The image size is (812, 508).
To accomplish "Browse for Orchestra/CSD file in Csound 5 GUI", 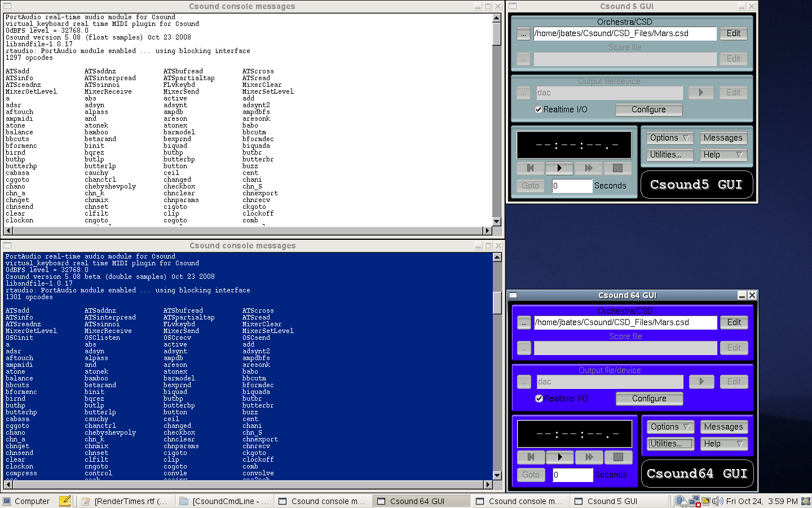I will point(523,33).
